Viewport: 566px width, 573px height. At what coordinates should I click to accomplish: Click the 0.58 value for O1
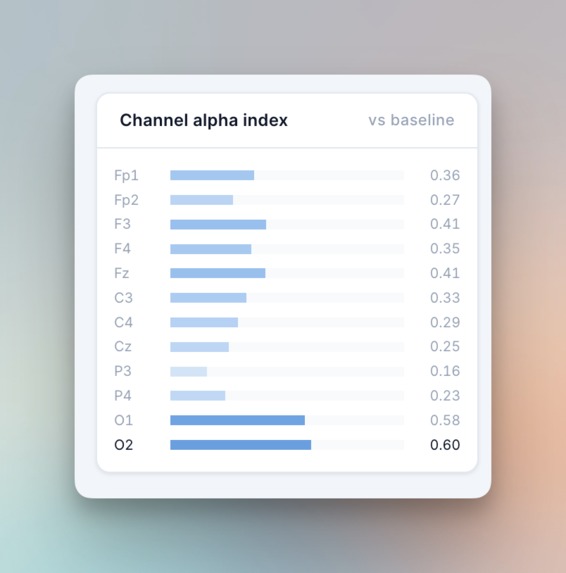tap(445, 420)
